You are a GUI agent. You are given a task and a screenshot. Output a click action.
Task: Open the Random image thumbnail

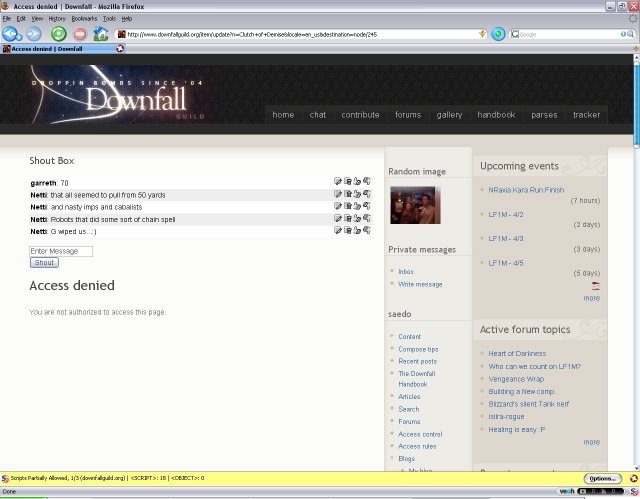(x=415, y=205)
